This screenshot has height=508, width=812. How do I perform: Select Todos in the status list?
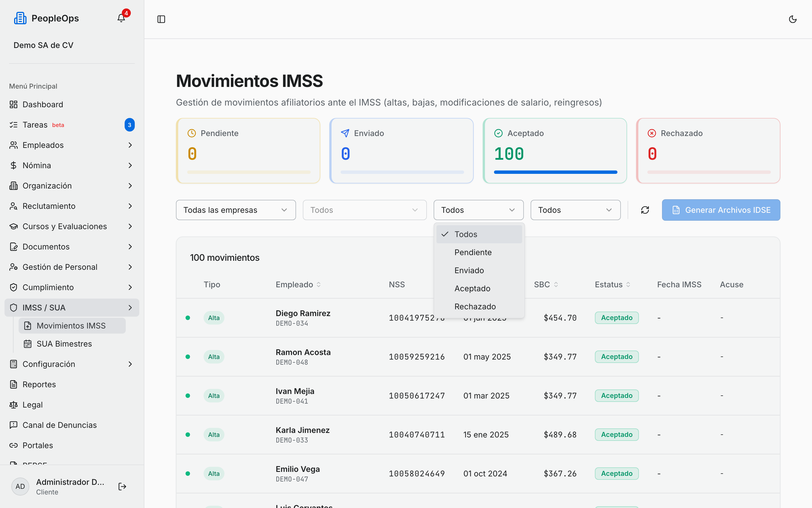click(479, 234)
